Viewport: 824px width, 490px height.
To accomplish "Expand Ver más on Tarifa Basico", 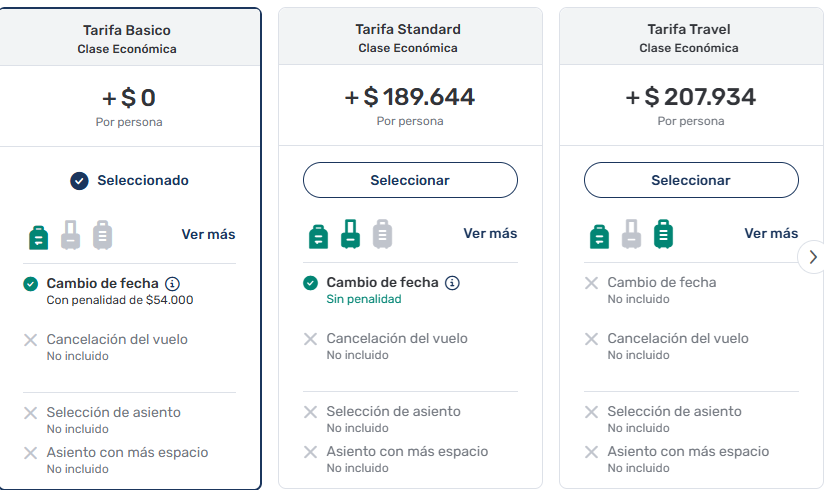I will click(208, 234).
